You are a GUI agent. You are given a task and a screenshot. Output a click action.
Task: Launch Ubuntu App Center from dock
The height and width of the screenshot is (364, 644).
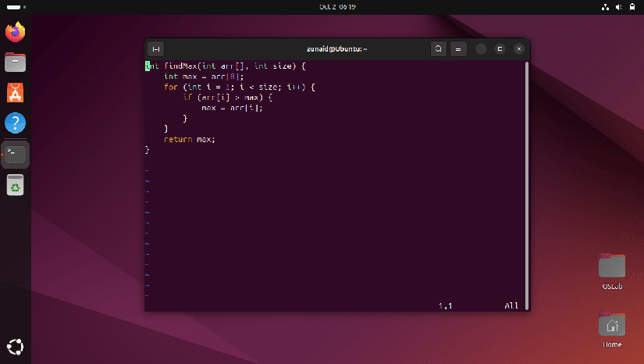tap(15, 92)
